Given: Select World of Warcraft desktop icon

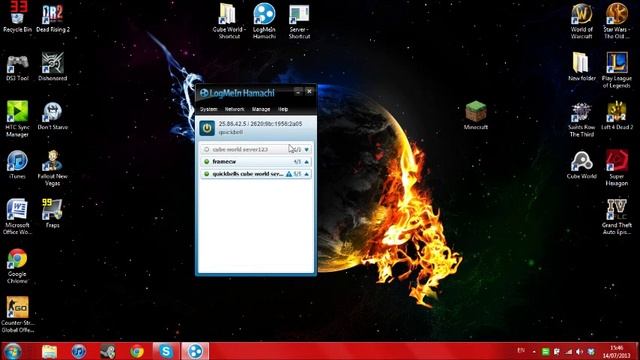Looking at the screenshot, I should 582,21.
